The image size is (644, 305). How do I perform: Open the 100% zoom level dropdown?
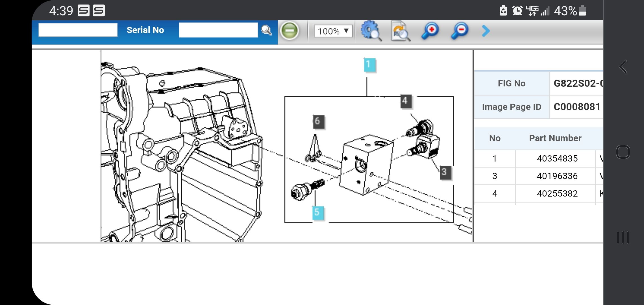tap(333, 31)
